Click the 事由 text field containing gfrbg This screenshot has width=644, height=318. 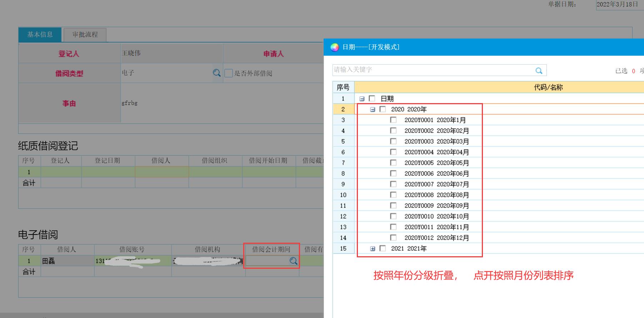coord(221,103)
